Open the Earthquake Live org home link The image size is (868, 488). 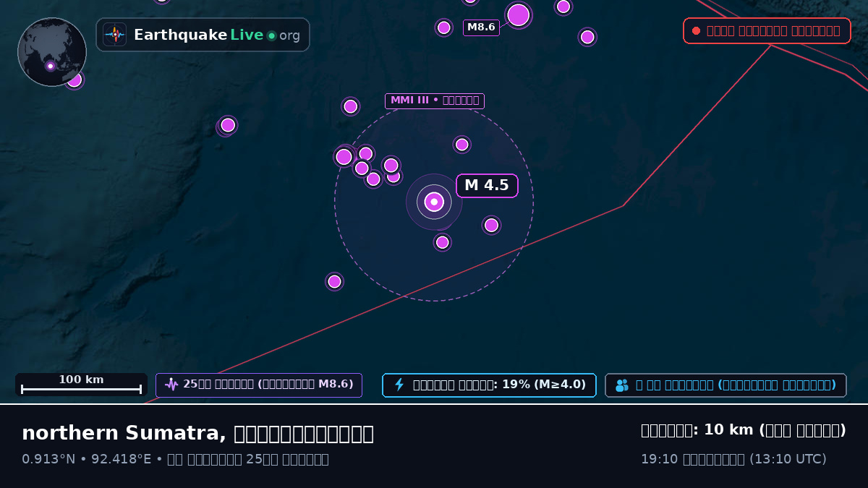pyautogui.click(x=203, y=35)
